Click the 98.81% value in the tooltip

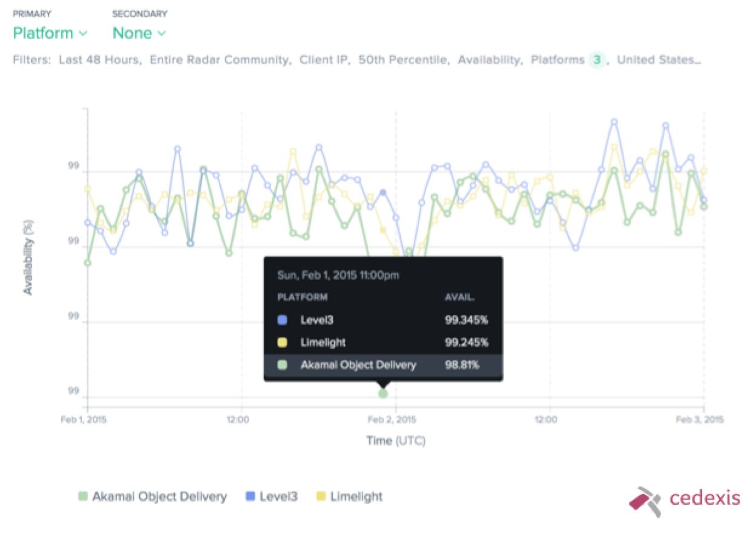coord(462,365)
